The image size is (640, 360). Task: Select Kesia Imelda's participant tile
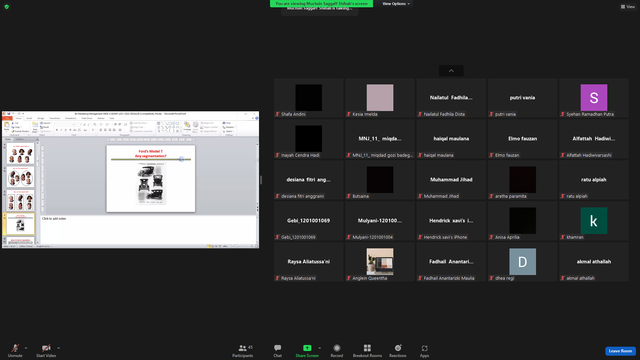point(380,98)
